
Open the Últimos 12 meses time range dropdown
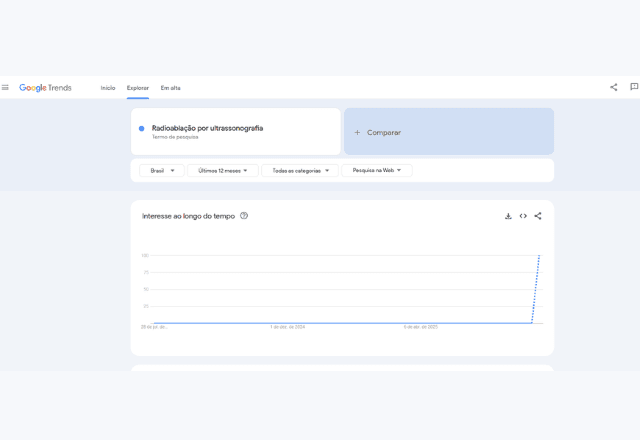[223, 171]
